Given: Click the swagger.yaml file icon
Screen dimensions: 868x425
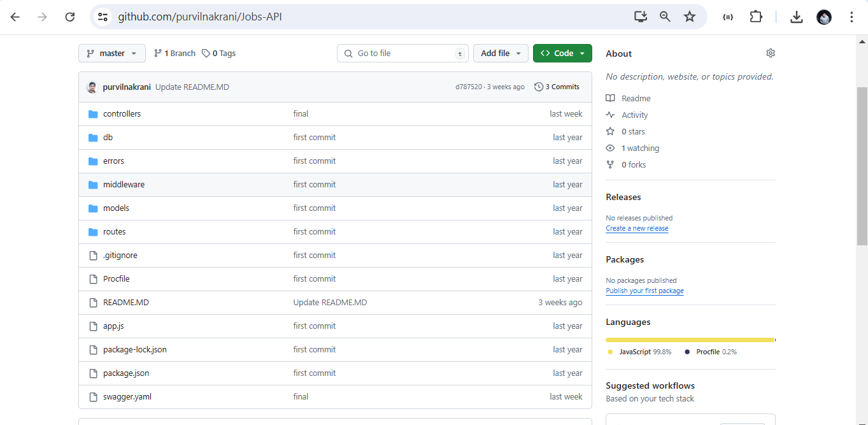Looking at the screenshot, I should coord(93,397).
